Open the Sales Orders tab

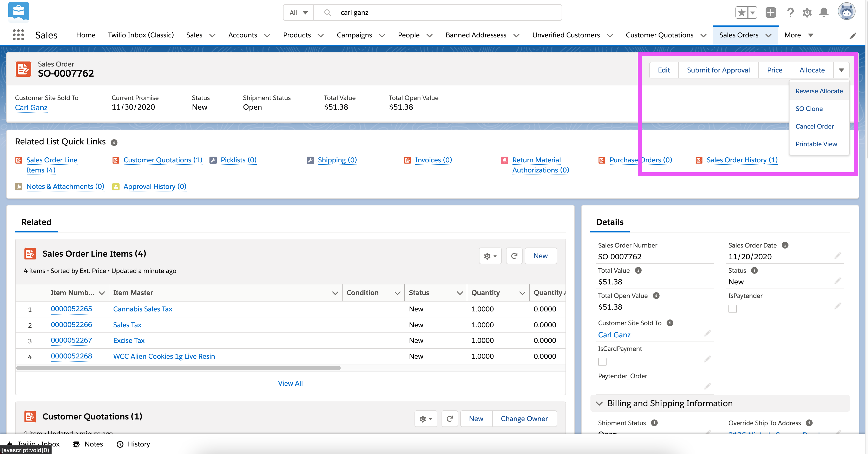pos(739,35)
